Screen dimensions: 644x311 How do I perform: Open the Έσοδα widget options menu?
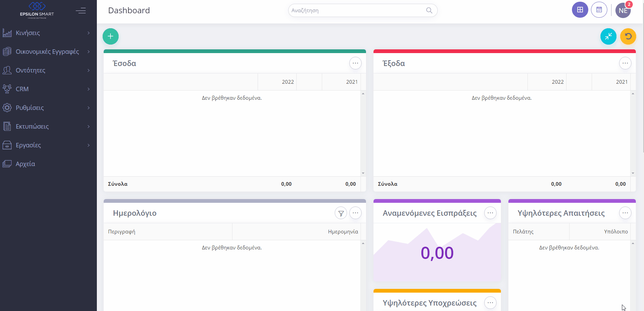tap(355, 63)
